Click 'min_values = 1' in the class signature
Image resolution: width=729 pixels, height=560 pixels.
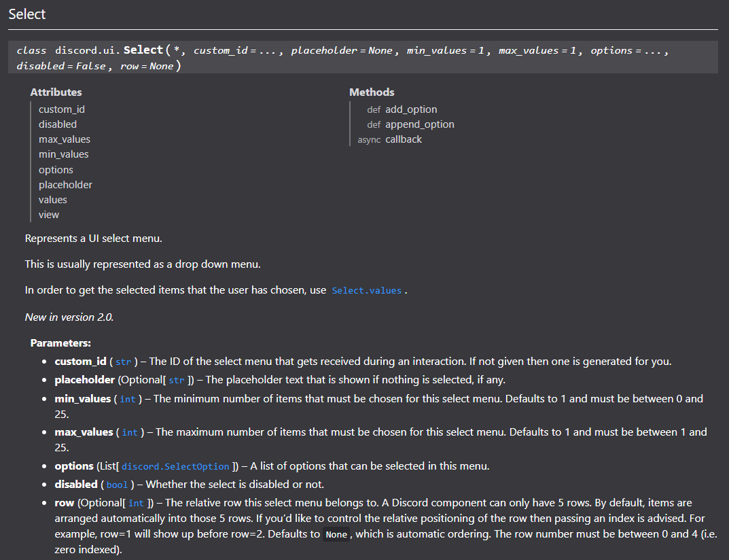[x=446, y=50]
